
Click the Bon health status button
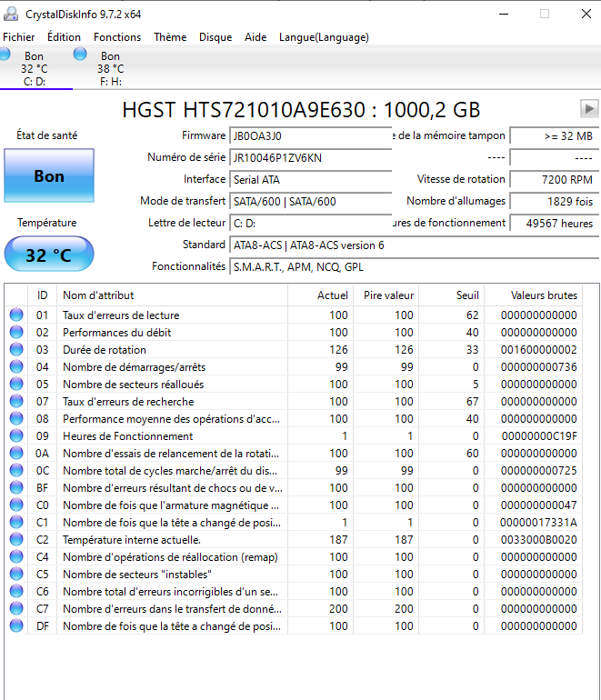pyautogui.click(x=49, y=176)
